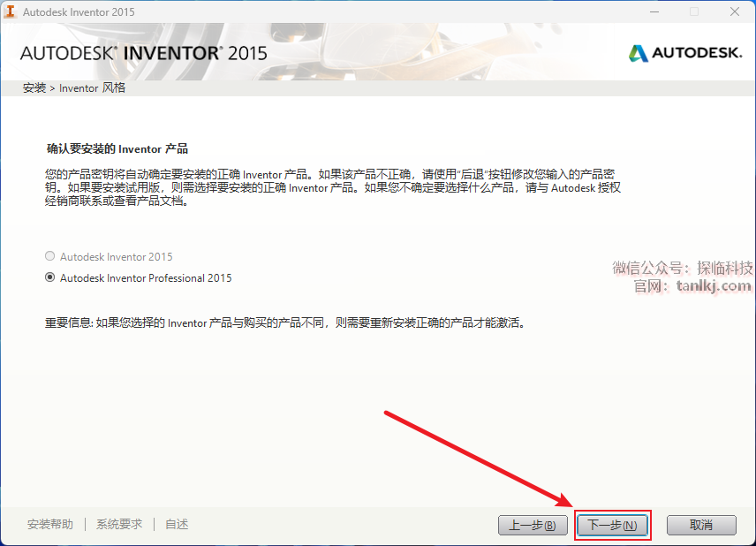Open the 系统要求 system requirements link
The width and height of the screenshot is (756, 546).
point(119,524)
